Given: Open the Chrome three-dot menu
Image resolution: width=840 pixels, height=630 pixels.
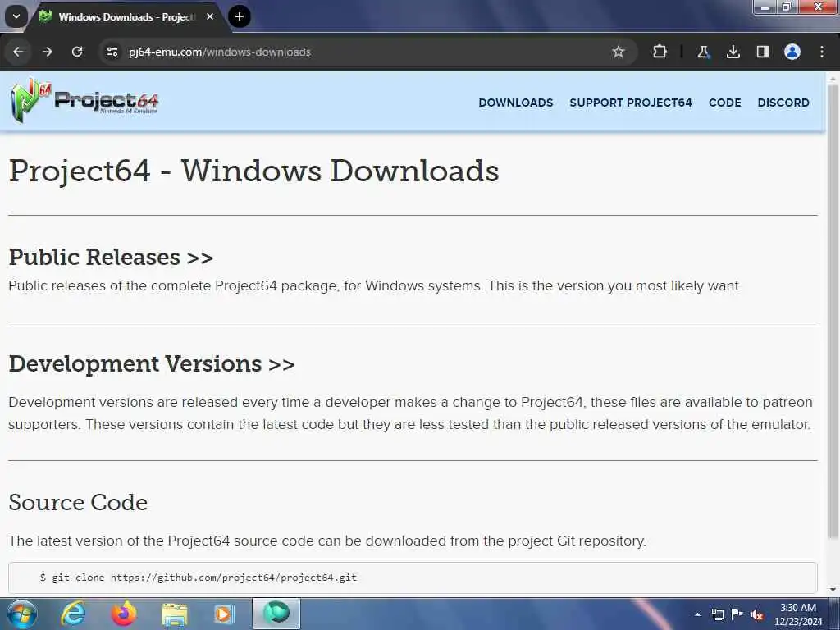Looking at the screenshot, I should [x=822, y=52].
